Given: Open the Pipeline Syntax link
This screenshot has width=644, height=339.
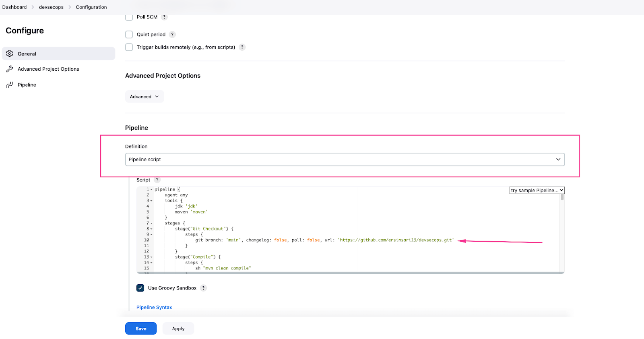Looking at the screenshot, I should (154, 307).
